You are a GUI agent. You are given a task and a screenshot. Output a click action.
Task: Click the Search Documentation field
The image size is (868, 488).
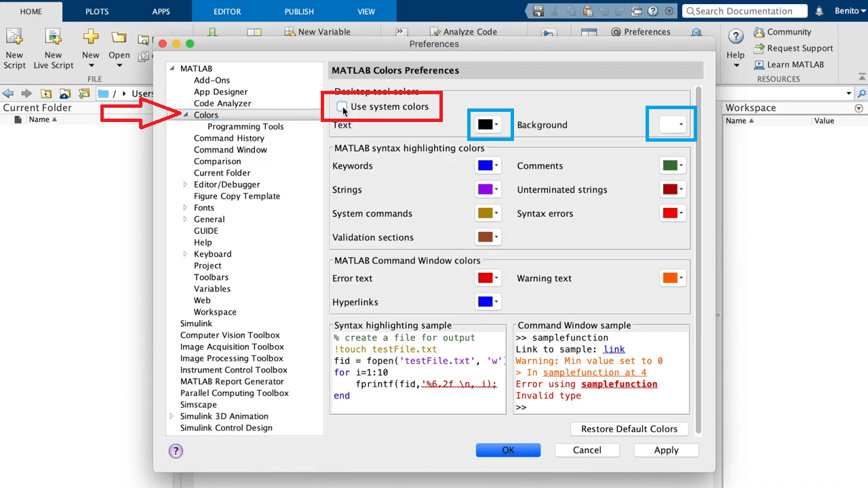[745, 11]
